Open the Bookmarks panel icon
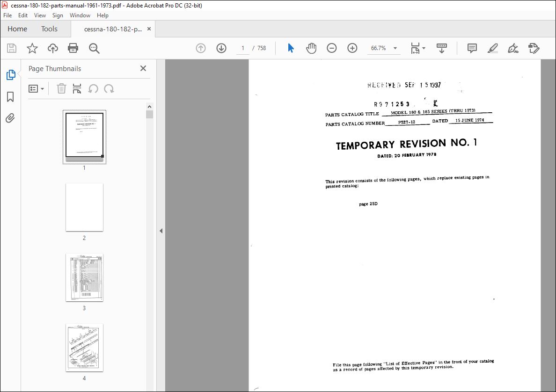 click(x=10, y=97)
